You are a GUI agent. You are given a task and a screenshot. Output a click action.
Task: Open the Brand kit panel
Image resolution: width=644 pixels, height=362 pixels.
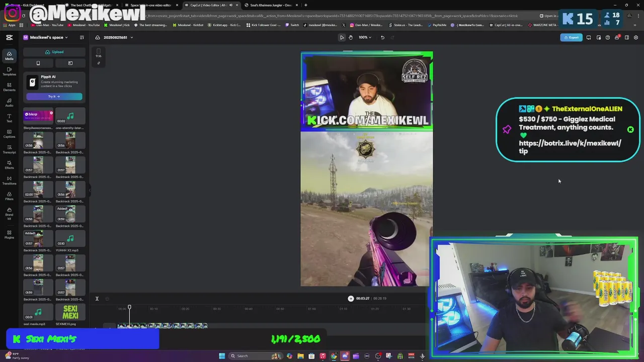point(9,214)
